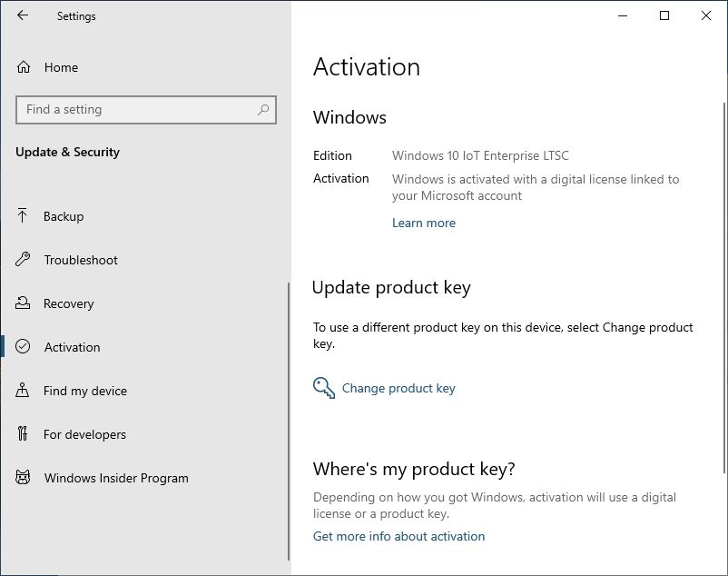Image resolution: width=728 pixels, height=576 pixels.
Task: Click the For developers tools icon
Action: tap(23, 433)
